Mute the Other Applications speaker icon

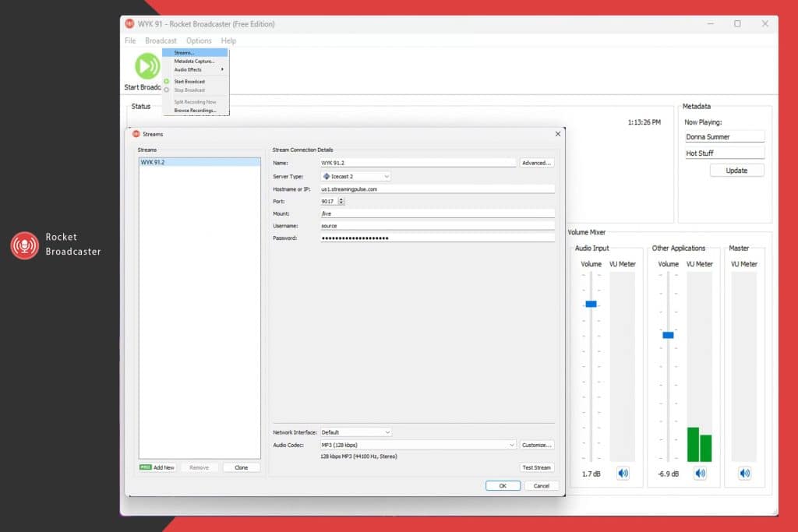701,474
